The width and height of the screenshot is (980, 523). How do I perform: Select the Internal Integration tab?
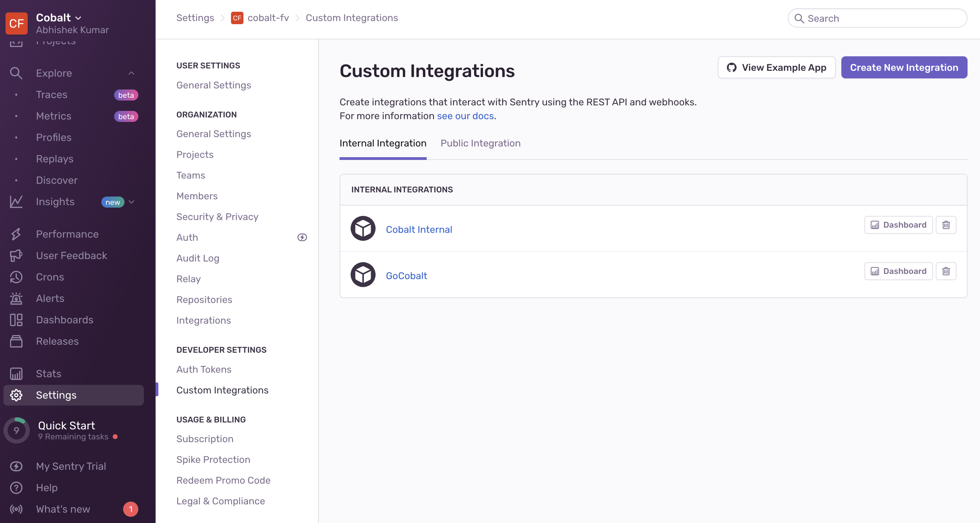click(383, 143)
